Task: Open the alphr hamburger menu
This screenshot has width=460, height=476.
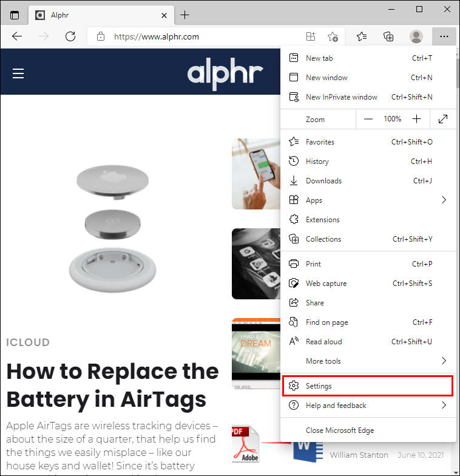Action: (x=18, y=73)
